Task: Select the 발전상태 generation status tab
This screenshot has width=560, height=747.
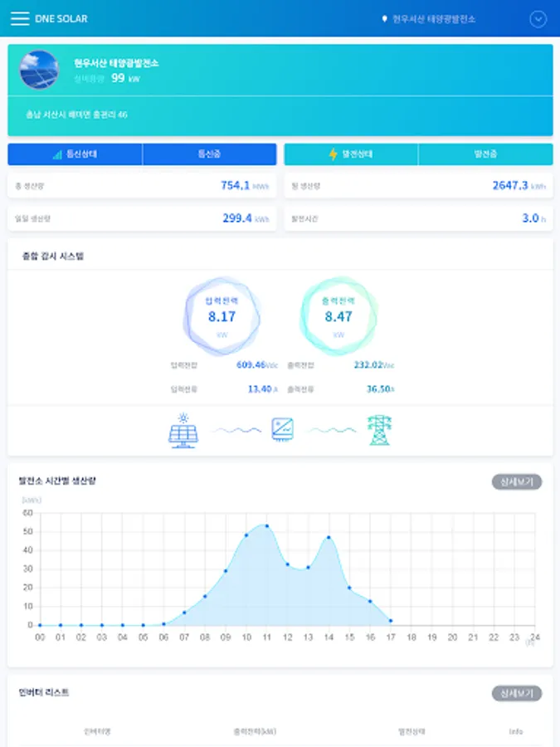Action: 352,154
